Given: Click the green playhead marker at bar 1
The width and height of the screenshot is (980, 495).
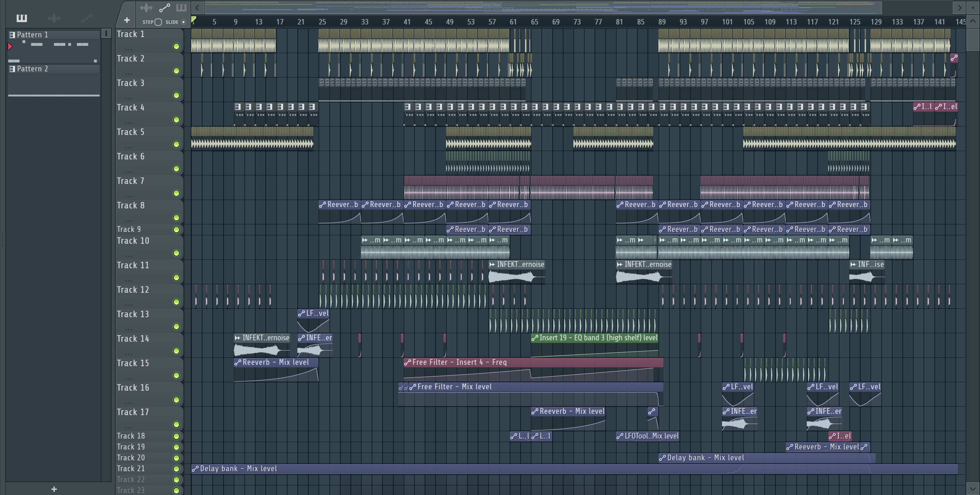Looking at the screenshot, I should pyautogui.click(x=194, y=19).
